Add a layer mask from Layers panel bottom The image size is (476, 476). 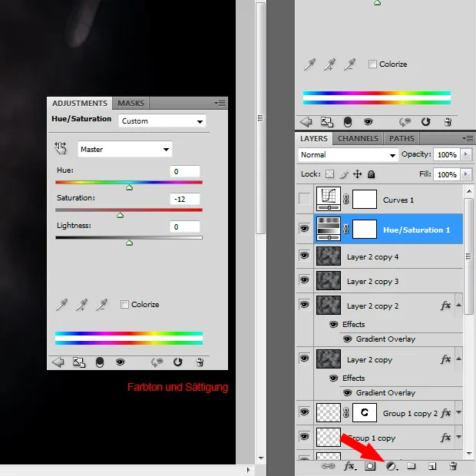(370, 466)
